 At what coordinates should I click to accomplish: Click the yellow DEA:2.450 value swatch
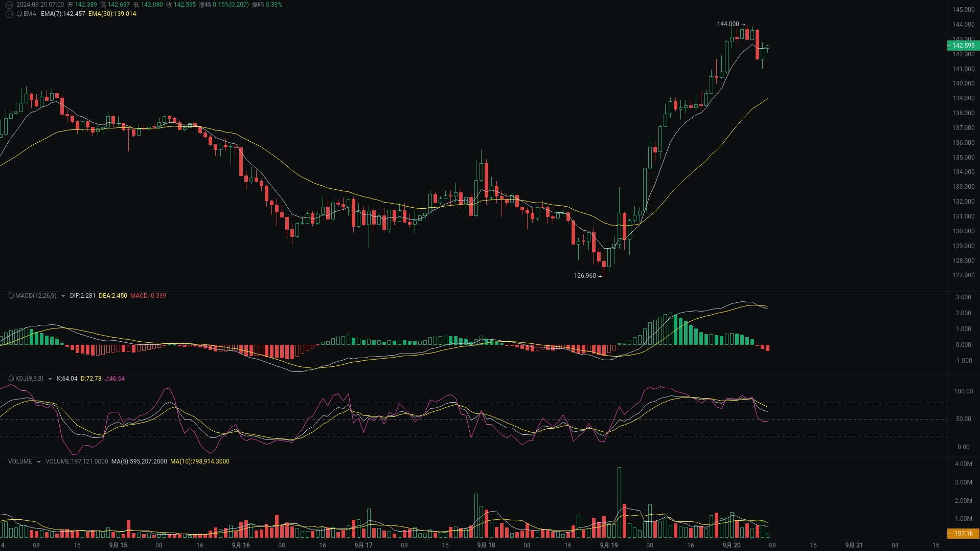tap(113, 295)
